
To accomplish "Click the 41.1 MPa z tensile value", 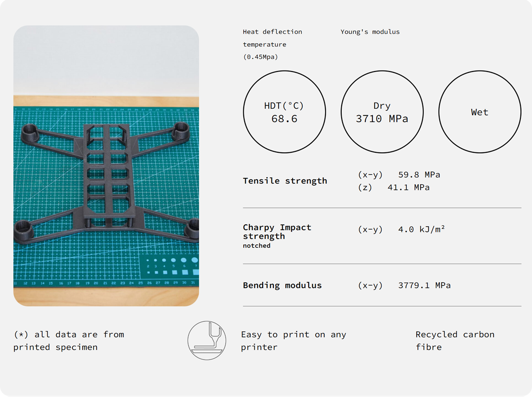I will click(x=408, y=187).
